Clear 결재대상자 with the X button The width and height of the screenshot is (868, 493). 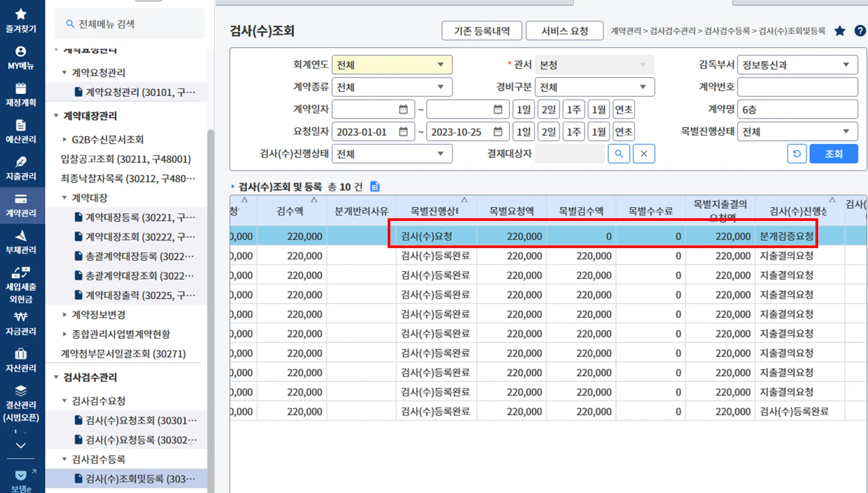pyautogui.click(x=644, y=154)
